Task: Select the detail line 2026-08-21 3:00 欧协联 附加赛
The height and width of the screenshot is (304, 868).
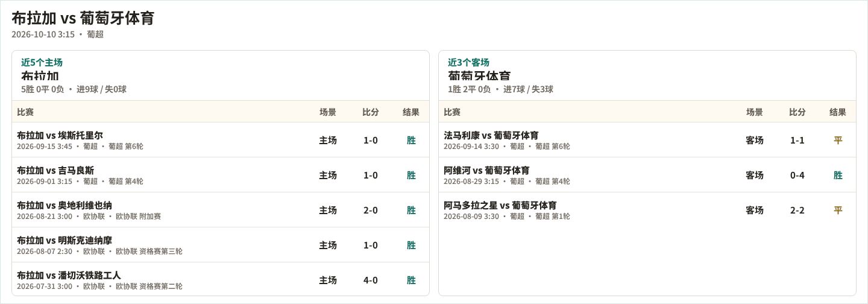Action: point(89,216)
